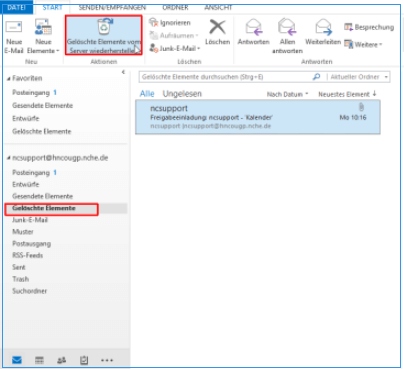
Task: Show Ungelesen messages filter
Action: (182, 94)
